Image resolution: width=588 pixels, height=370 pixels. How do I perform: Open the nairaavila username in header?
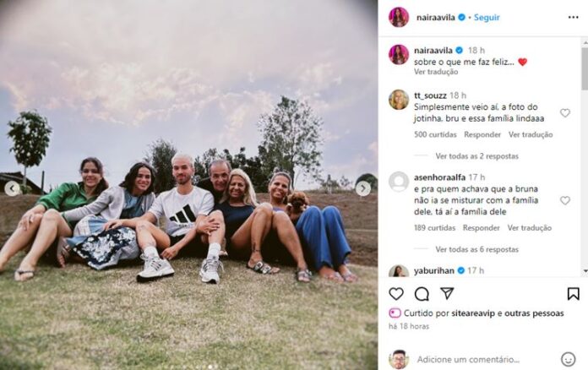[435, 17]
